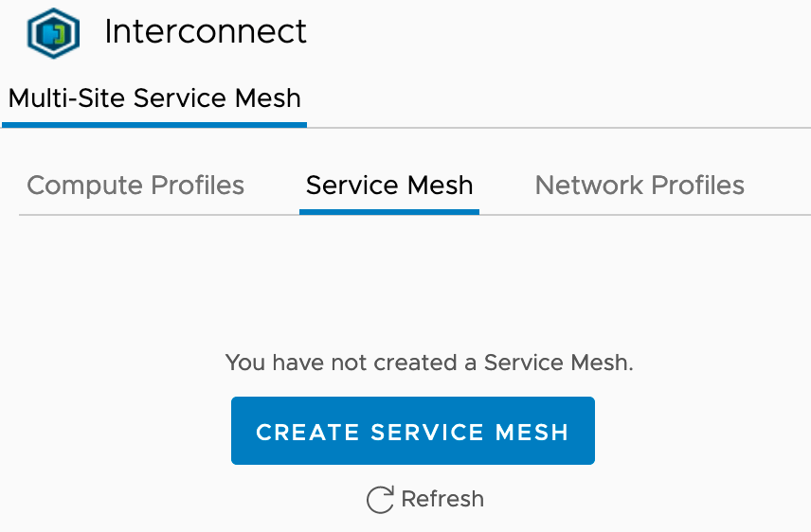Activate the underlined Service Mesh sub-tab
The height and width of the screenshot is (532, 811).
coord(389,186)
